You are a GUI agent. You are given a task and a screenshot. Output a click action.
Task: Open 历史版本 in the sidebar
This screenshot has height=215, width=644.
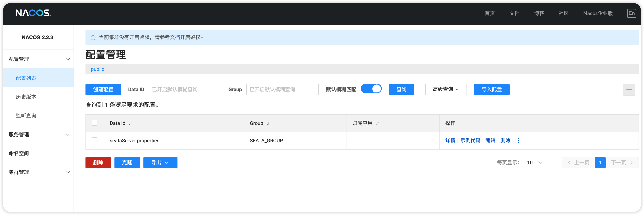click(x=26, y=97)
